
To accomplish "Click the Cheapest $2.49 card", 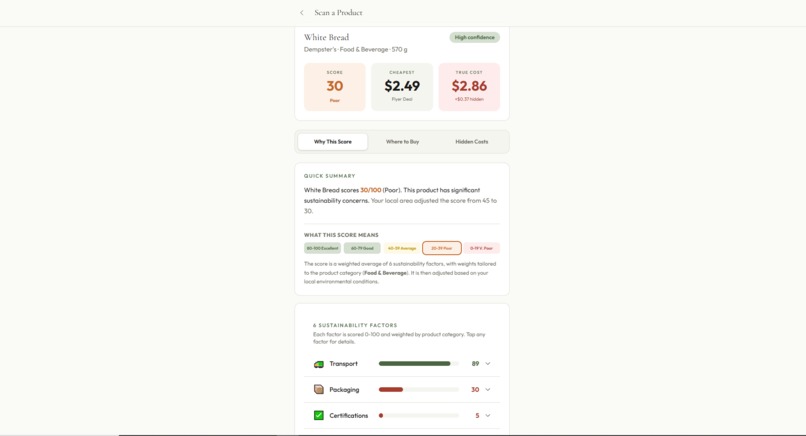I will tap(402, 86).
